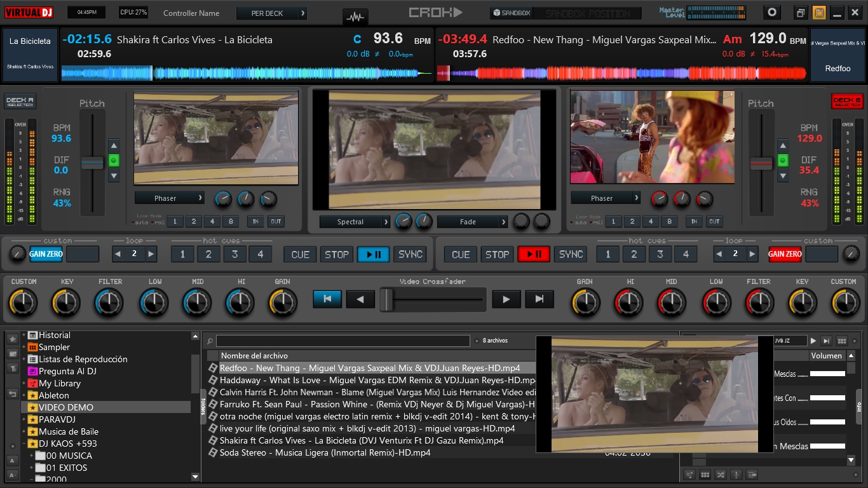
Task: Click the crossfader jump-to-right button
Action: tap(539, 299)
